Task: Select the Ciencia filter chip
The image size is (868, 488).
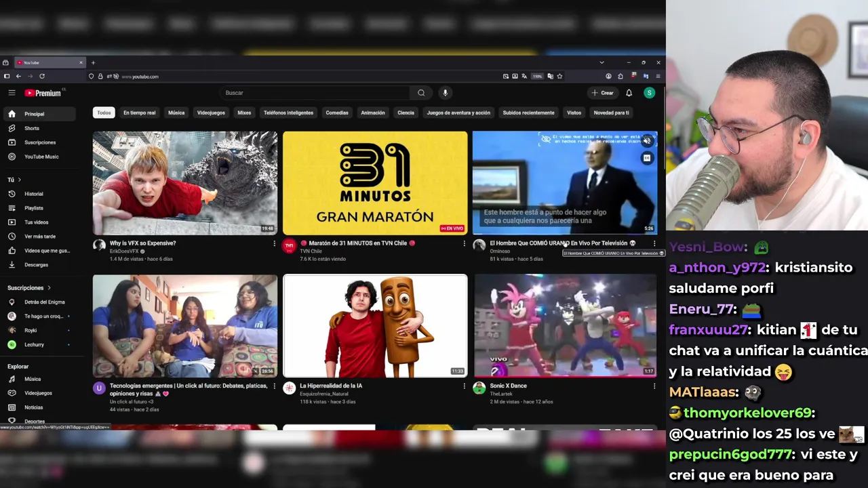Action: (406, 113)
